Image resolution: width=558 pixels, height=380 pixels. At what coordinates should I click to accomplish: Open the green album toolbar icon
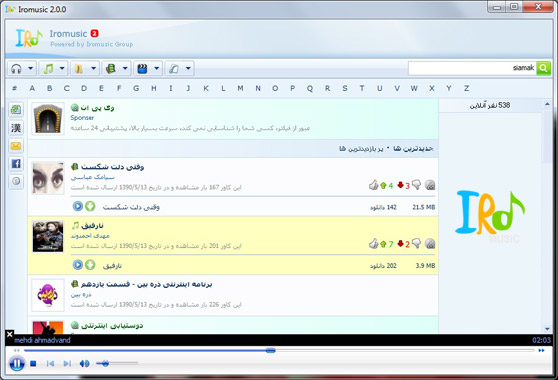point(110,68)
